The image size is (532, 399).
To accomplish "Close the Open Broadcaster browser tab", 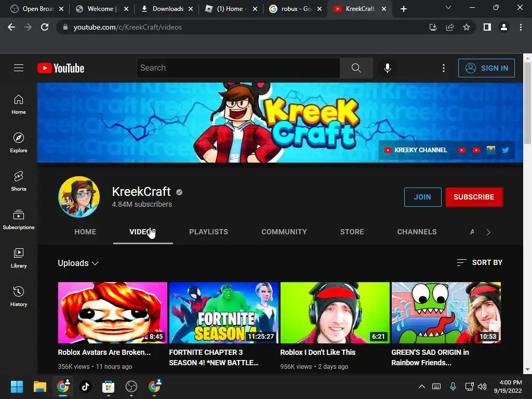I will (x=61, y=9).
